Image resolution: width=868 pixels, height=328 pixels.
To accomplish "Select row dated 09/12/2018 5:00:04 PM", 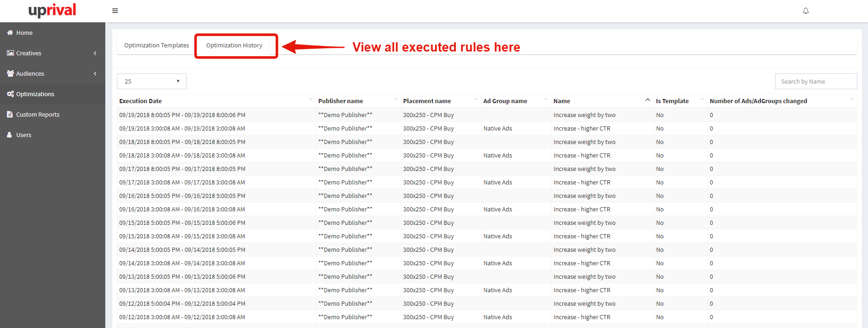I will (x=487, y=303).
